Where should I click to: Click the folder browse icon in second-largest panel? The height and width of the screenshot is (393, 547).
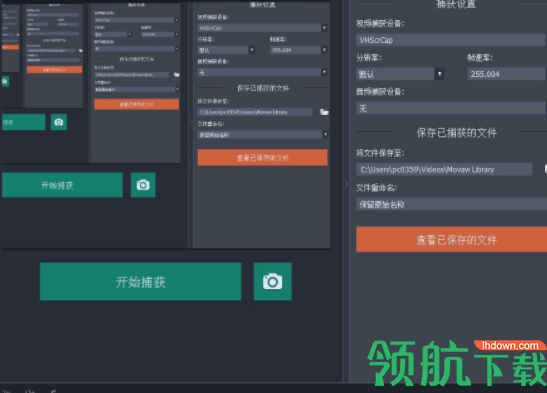click(x=324, y=112)
